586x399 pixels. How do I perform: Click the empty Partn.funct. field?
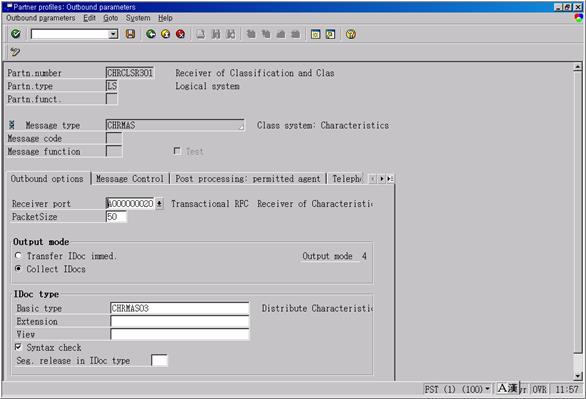111,99
